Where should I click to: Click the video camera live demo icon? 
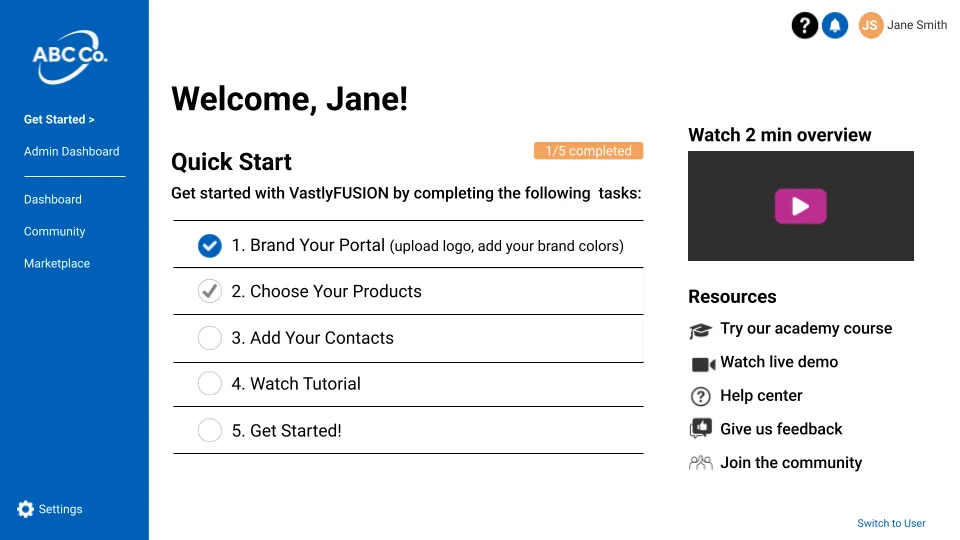[703, 363]
